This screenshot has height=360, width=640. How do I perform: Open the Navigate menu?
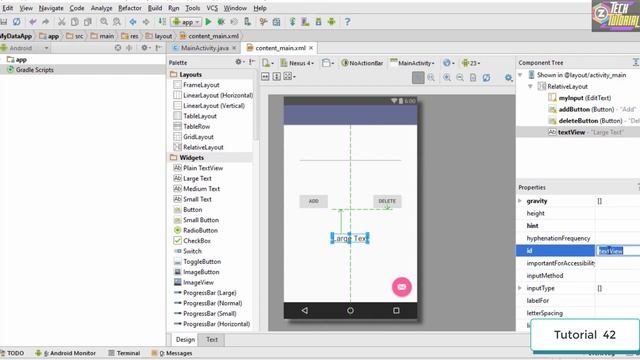[51, 8]
